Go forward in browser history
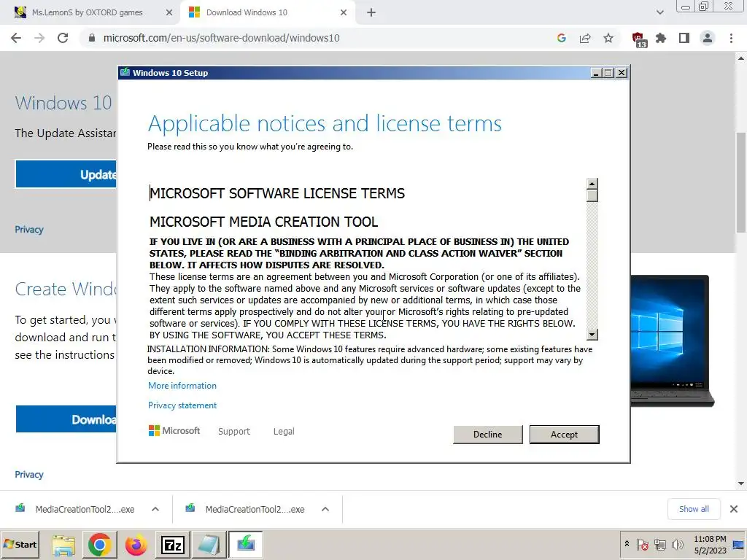The width and height of the screenshot is (747, 560). [39, 38]
